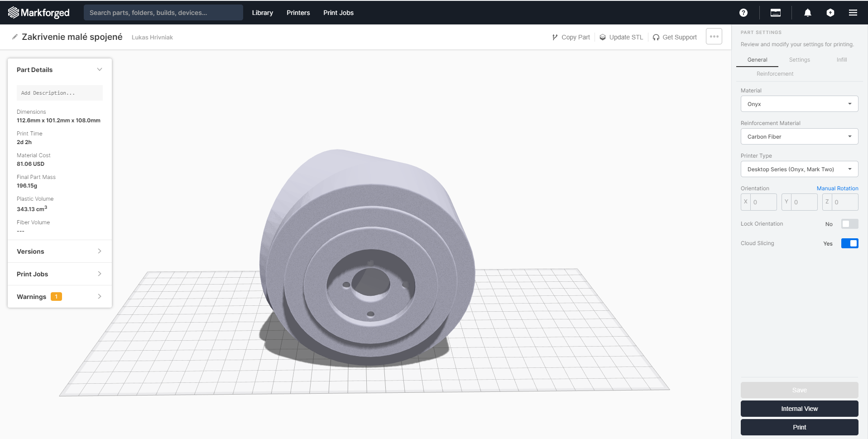868x439 pixels.
Task: Expand the Versions section
Action: (60, 251)
